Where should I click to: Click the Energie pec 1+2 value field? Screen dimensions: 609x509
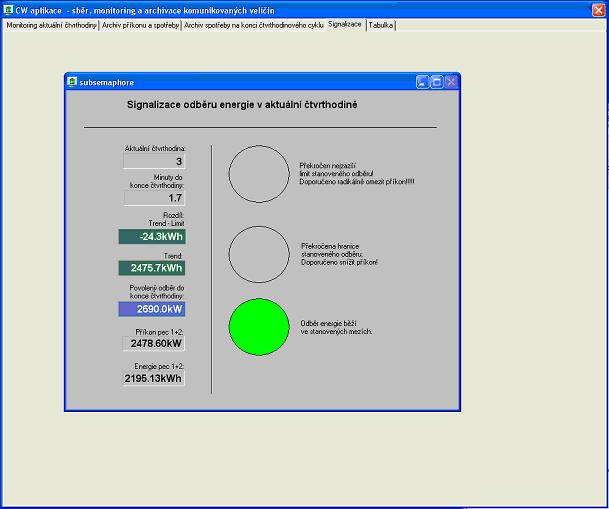(154, 379)
